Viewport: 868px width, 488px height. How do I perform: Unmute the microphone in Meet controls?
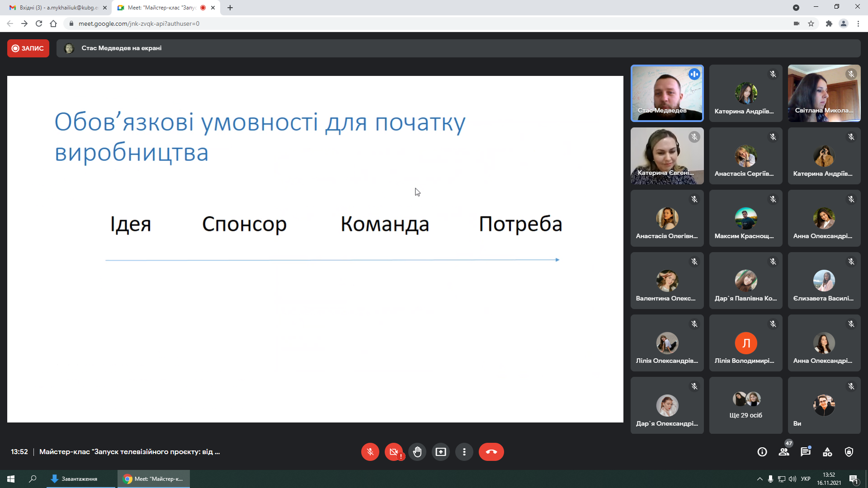click(370, 452)
